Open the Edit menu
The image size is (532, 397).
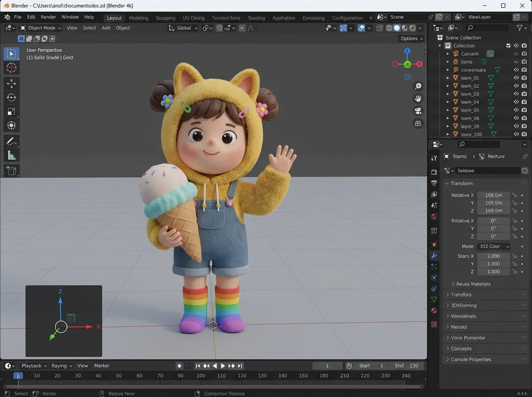coord(31,16)
